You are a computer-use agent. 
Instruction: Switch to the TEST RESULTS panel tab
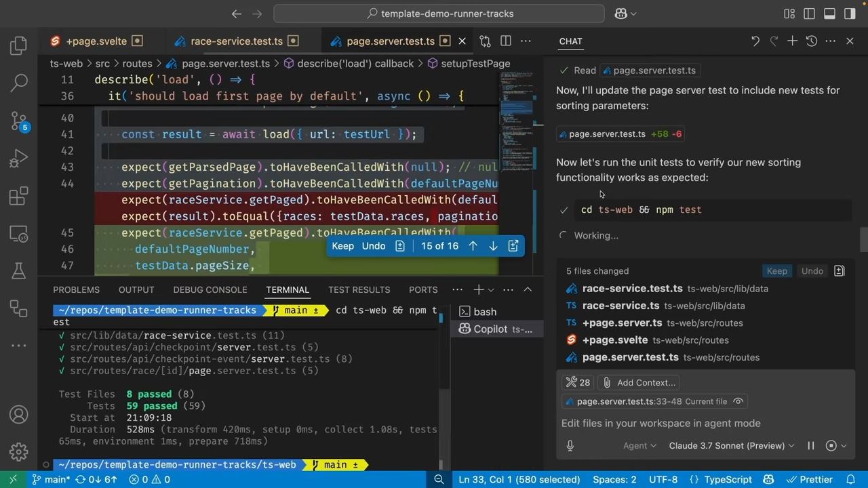pos(359,289)
